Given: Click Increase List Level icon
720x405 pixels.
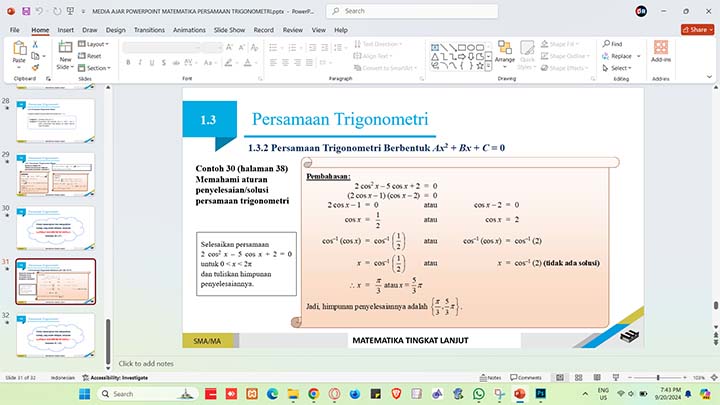Looking at the screenshot, I should (x=325, y=47).
